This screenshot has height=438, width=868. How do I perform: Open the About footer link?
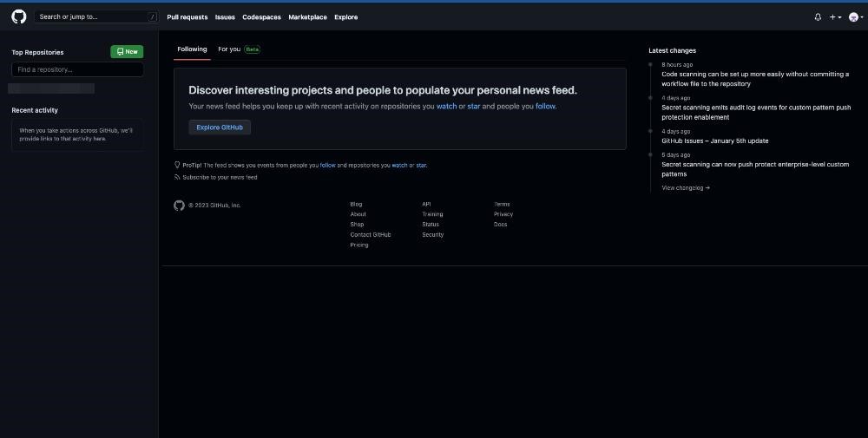click(x=358, y=214)
